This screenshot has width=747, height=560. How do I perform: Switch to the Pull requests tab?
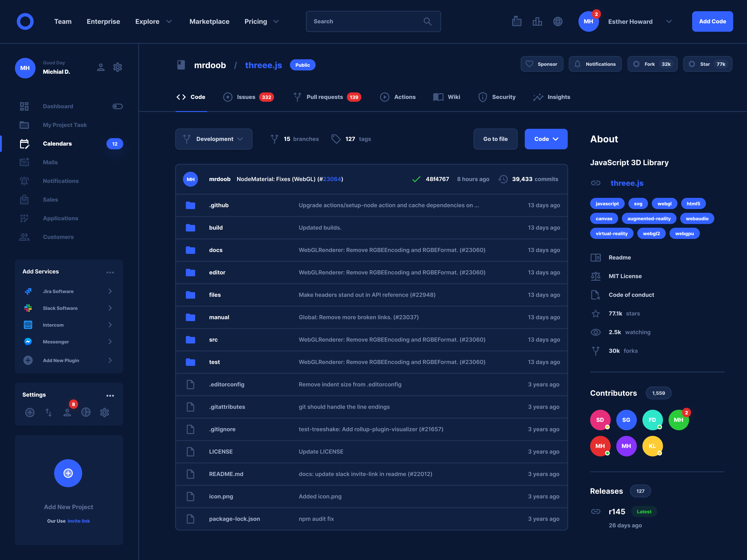point(327,97)
